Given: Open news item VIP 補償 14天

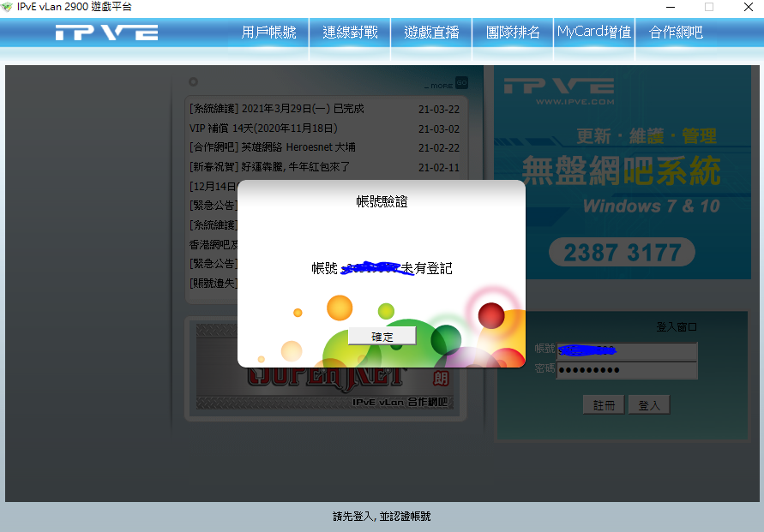Looking at the screenshot, I should pos(263,128).
